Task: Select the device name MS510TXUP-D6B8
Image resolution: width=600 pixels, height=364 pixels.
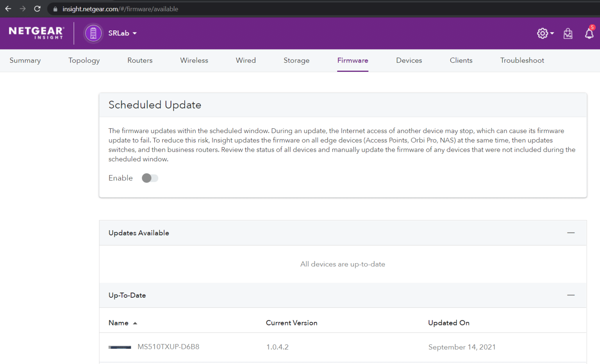Action: click(168, 347)
